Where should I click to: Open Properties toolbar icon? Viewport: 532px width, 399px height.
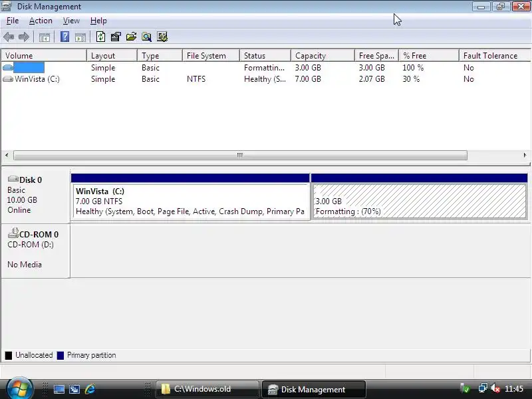click(116, 37)
